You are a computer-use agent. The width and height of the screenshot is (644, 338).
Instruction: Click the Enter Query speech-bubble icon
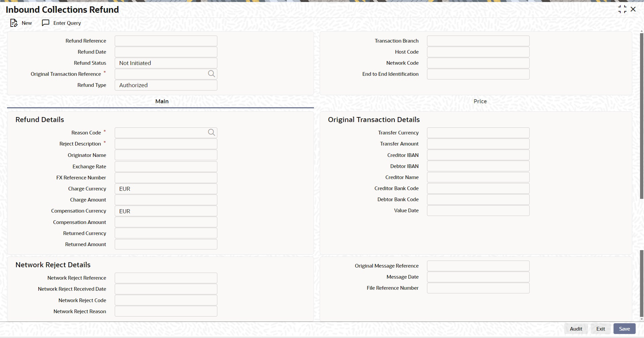46,23
